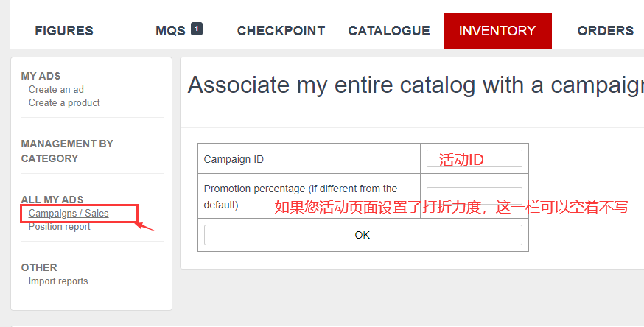Focus the Campaign ID input field
Viewport: 644px width, 327px height.
pyautogui.click(x=475, y=158)
